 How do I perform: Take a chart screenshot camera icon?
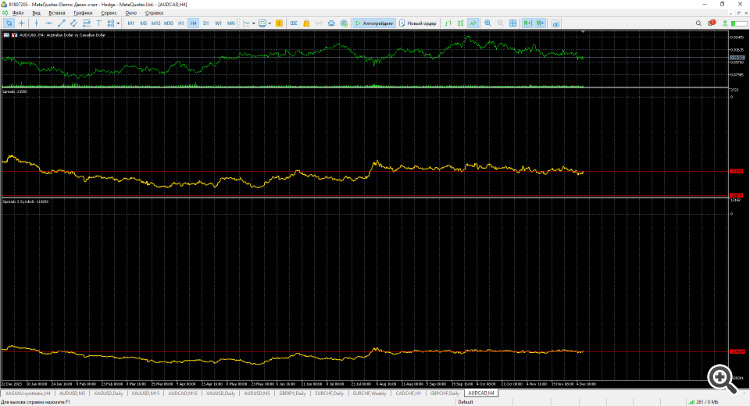pyautogui.click(x=555, y=23)
